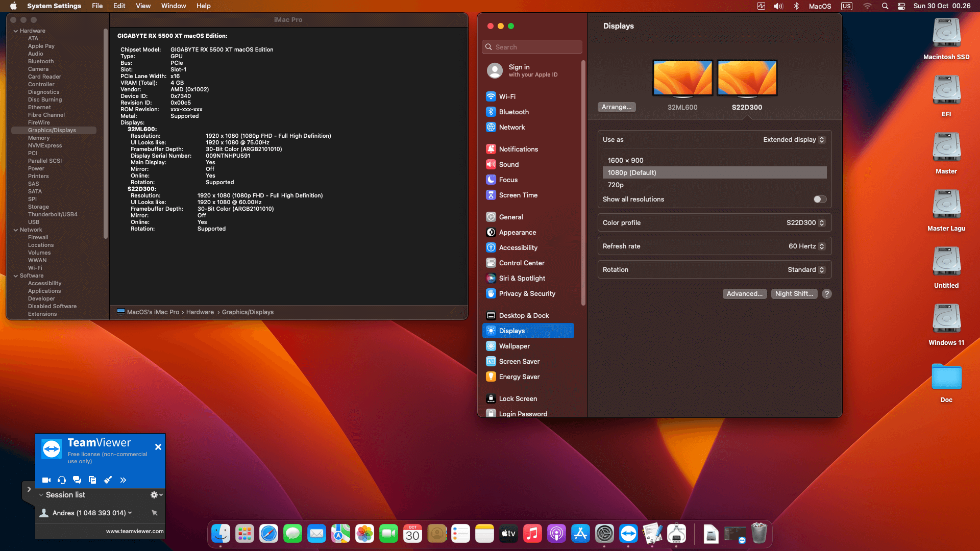
Task: Collapse the Hardware tree section
Action: tap(16, 31)
